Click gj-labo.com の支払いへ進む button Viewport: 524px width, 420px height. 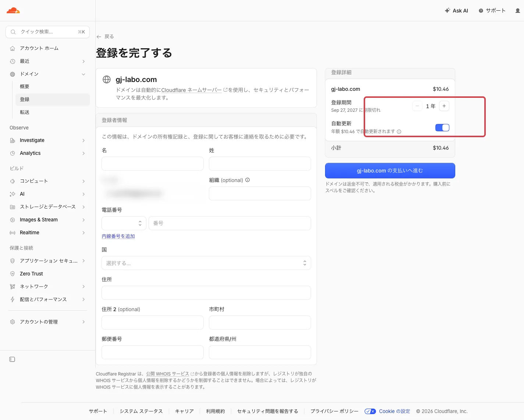point(390,171)
